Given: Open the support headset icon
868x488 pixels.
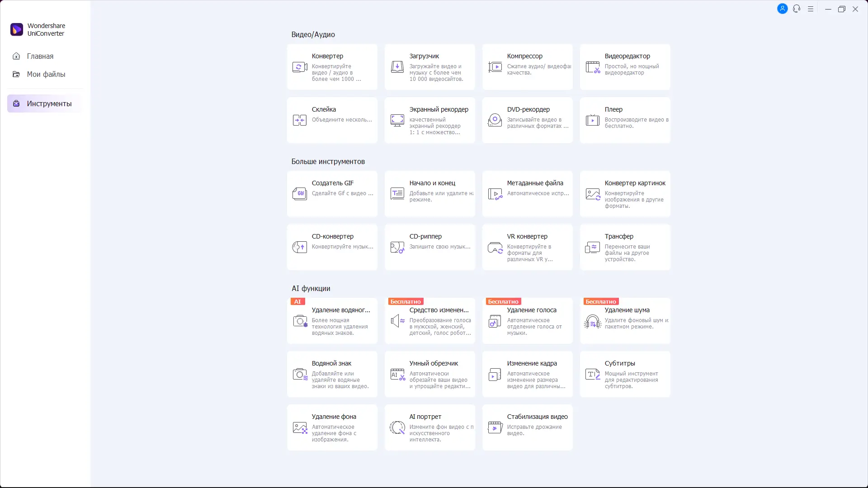Looking at the screenshot, I should (797, 9).
